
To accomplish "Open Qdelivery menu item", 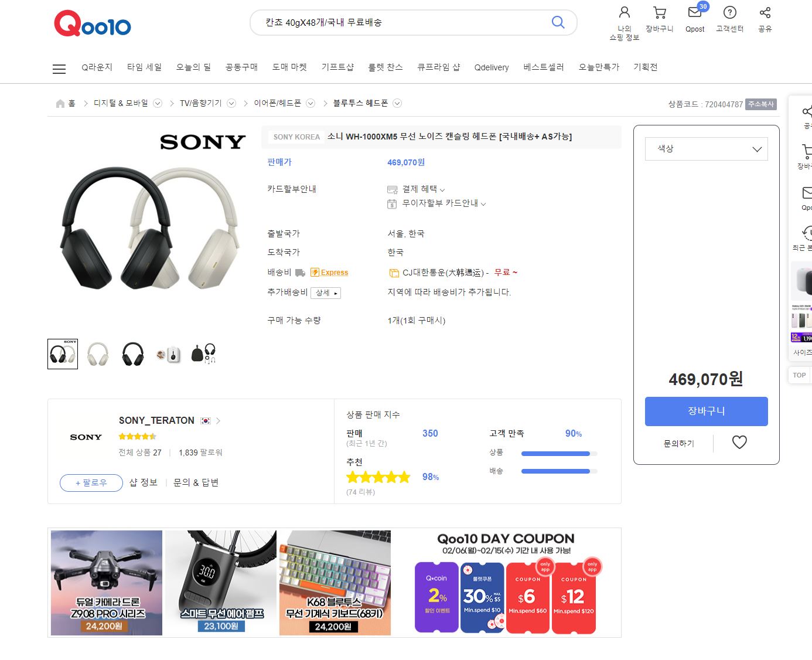I will 492,67.
